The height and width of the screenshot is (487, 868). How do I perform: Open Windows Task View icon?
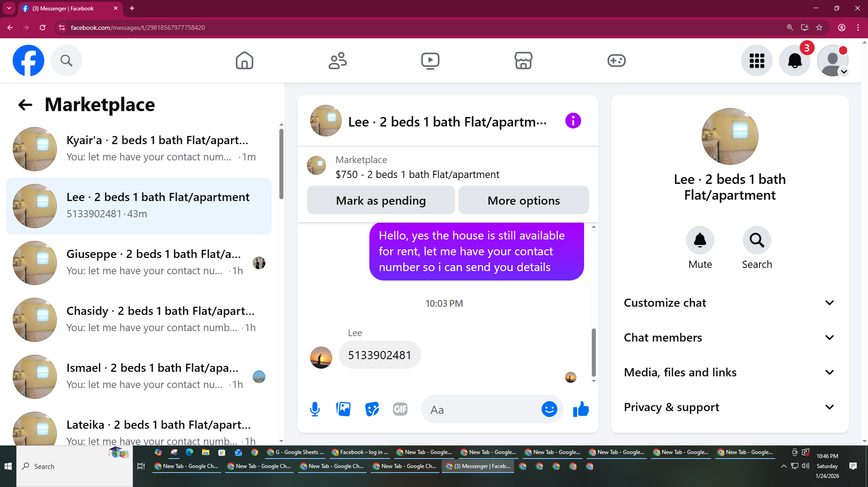pos(141,466)
